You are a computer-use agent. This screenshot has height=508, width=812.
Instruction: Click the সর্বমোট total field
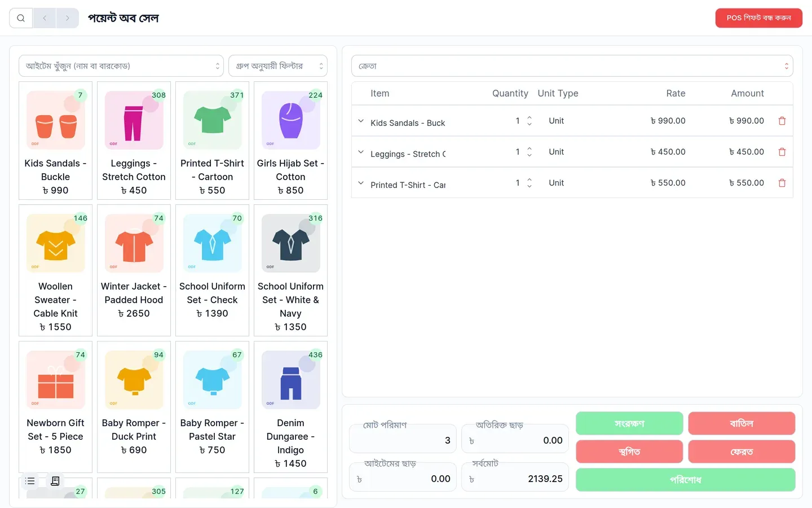515,478
